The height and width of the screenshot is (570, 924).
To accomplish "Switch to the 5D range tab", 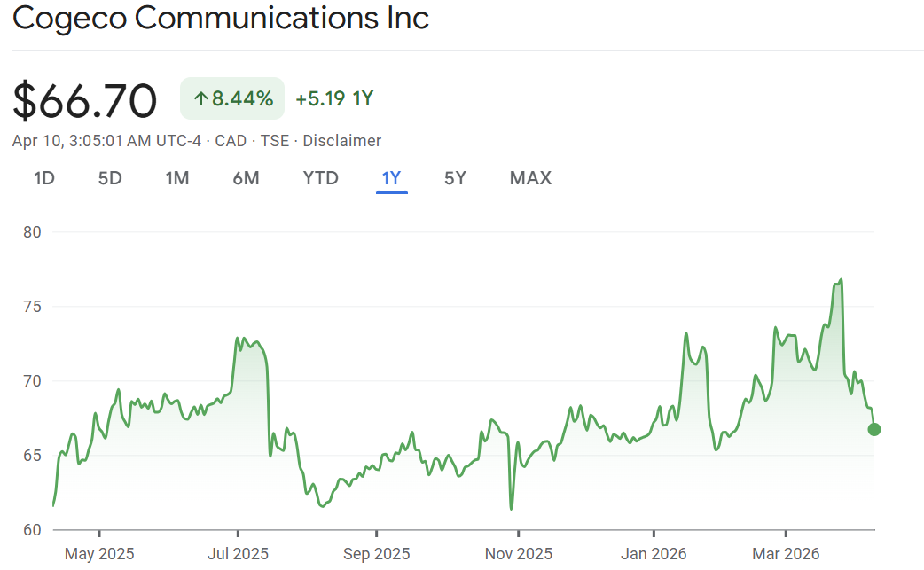I will tap(110, 178).
